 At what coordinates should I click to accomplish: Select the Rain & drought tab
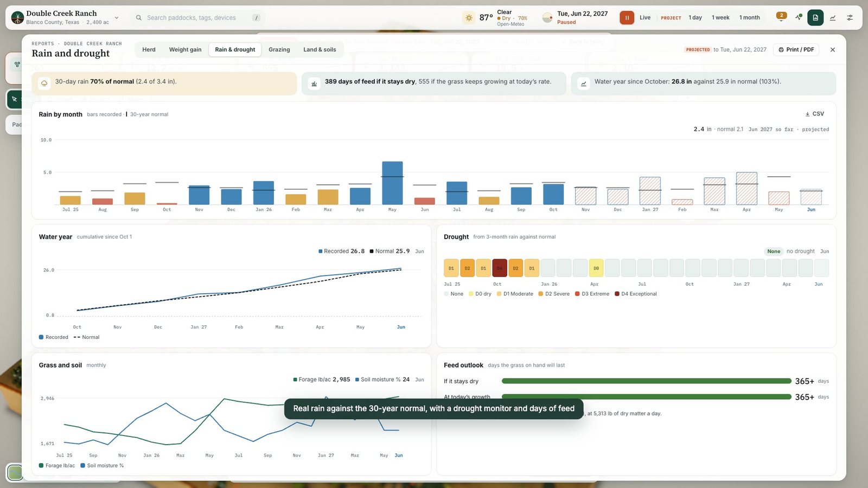click(235, 49)
